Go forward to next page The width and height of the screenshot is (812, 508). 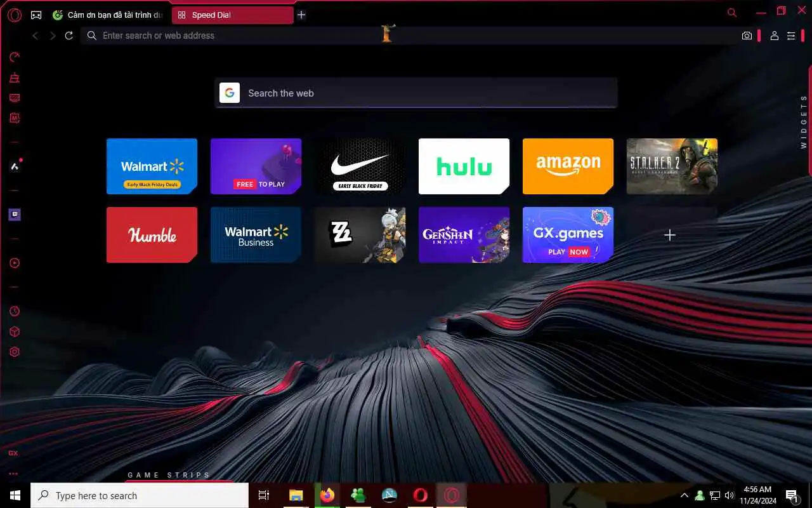pyautogui.click(x=53, y=36)
